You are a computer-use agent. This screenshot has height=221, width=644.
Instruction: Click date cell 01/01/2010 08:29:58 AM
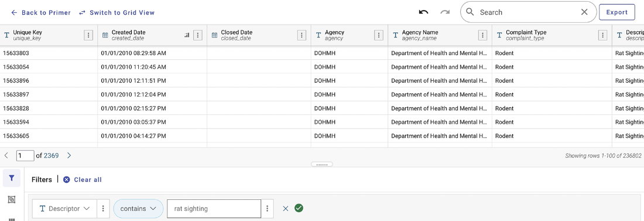click(x=152, y=53)
